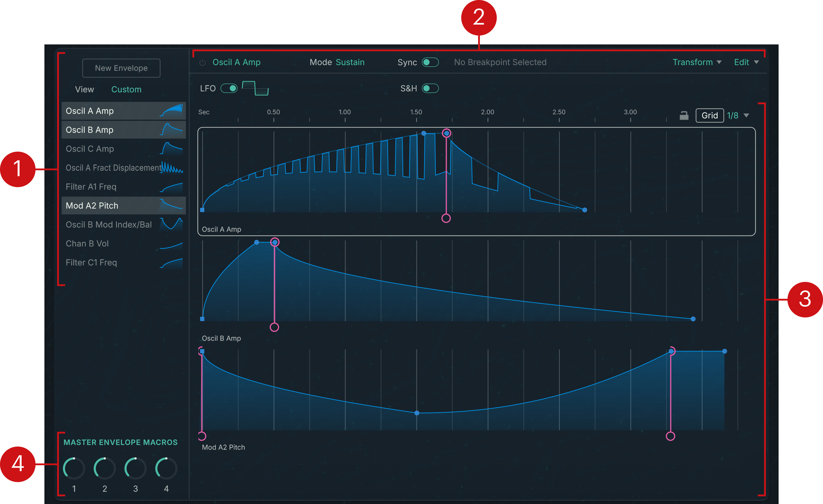The width and height of the screenshot is (823, 504).
Task: Click the lock icon beside the Grid button
Action: (x=684, y=115)
